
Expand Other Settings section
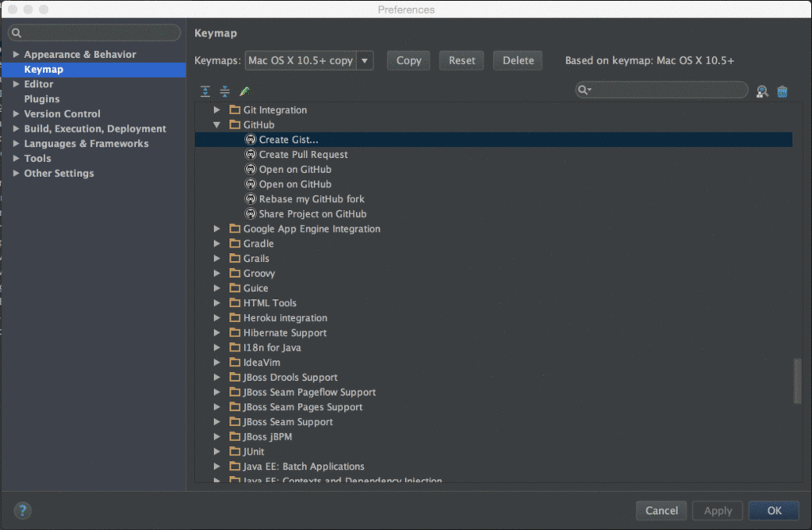click(16, 173)
